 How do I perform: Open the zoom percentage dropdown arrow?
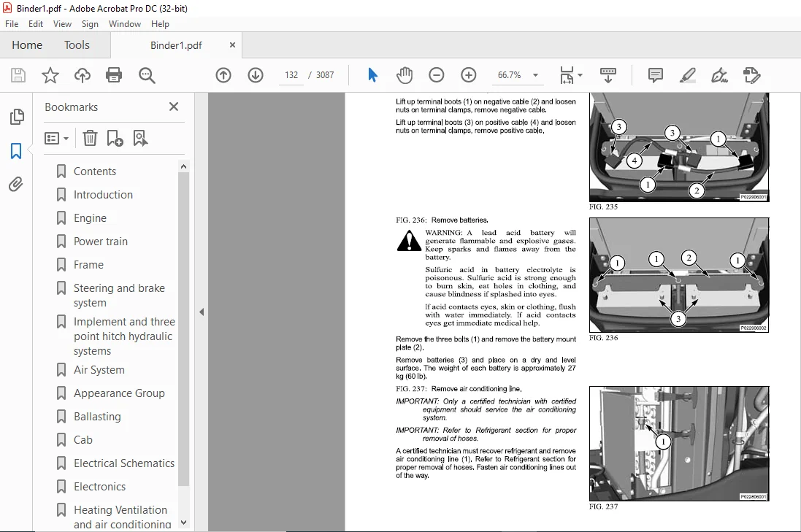535,75
